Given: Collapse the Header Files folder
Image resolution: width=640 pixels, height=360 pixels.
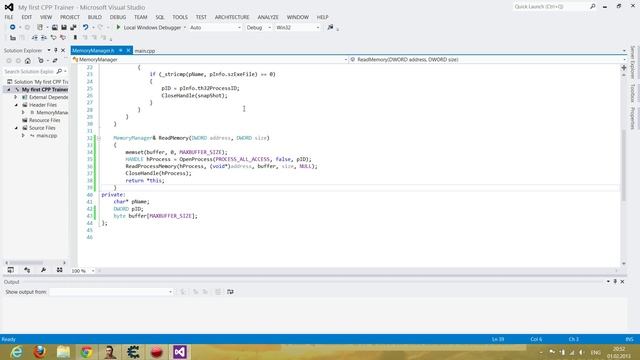Looking at the screenshot, I should 16,105.
